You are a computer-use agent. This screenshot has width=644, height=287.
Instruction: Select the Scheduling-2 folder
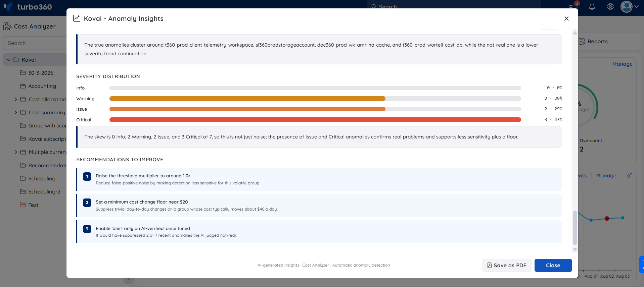(44, 191)
